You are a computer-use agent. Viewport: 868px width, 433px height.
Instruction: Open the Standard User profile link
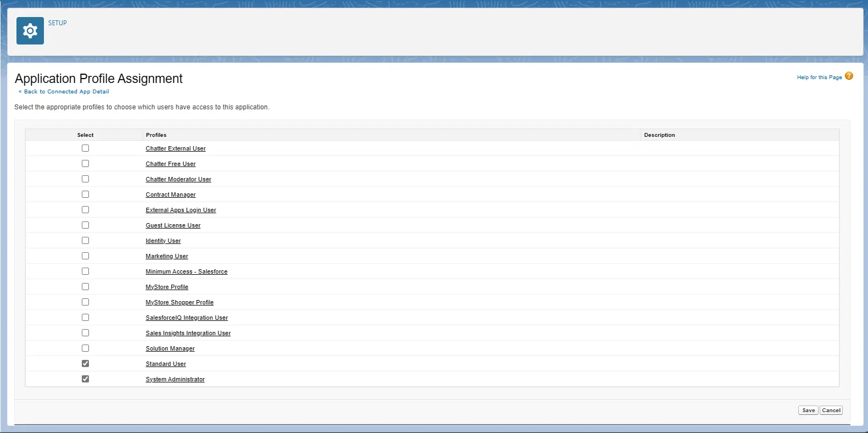point(166,364)
